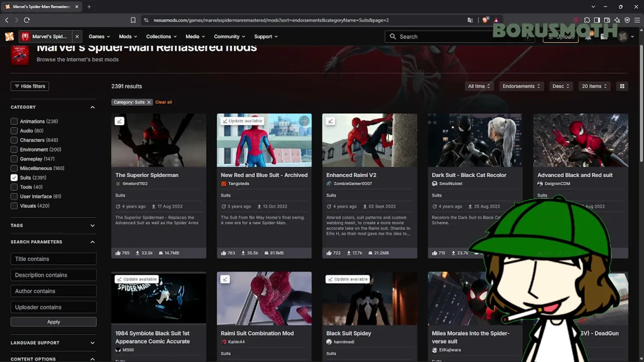
Task: Check the Miscellaneous category filter
Action: [14, 168]
